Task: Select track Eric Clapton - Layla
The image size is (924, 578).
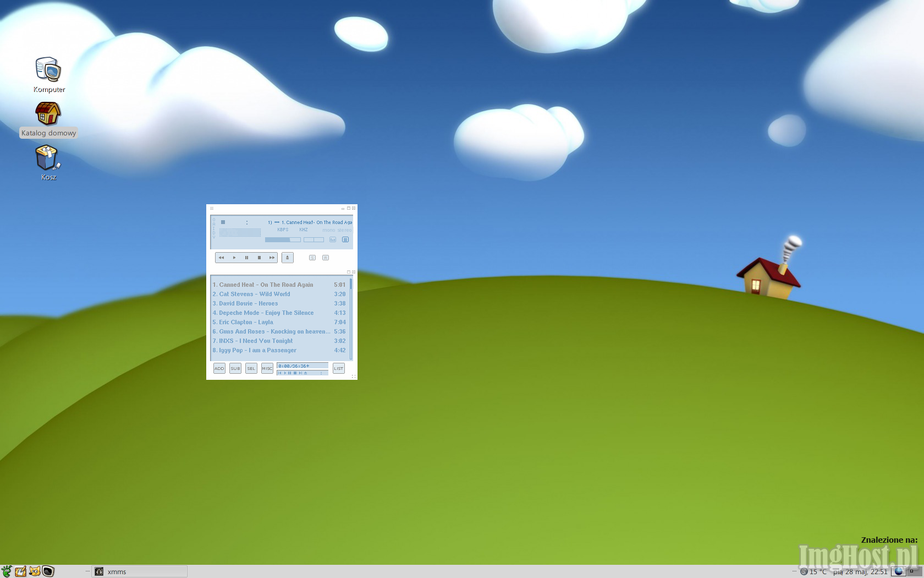Action: [279, 322]
